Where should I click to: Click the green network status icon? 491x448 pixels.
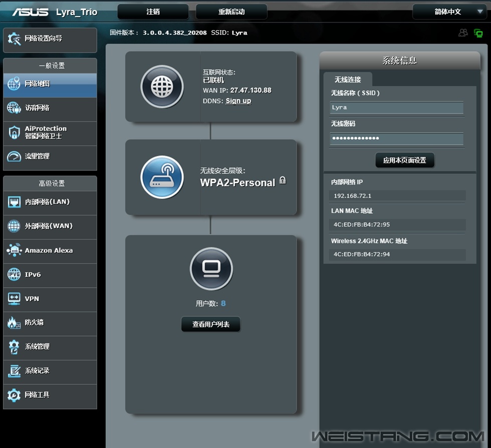pyautogui.click(x=478, y=33)
